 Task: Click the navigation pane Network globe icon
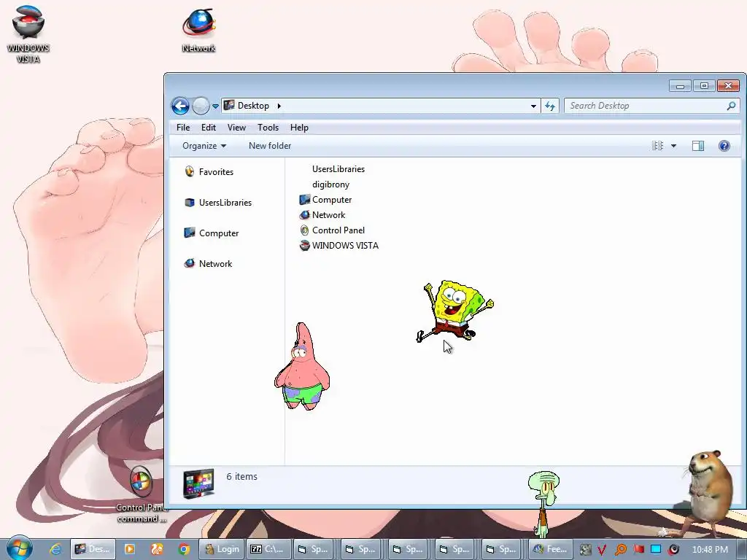coord(190,262)
